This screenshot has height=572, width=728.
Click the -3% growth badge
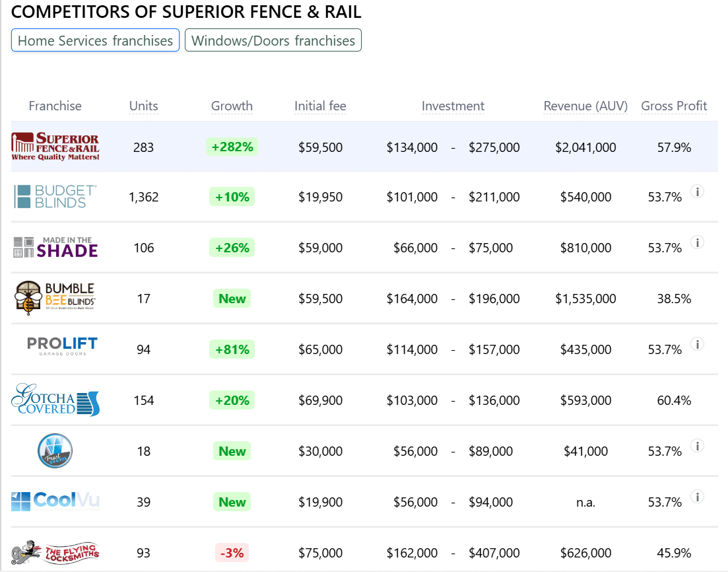[x=232, y=552]
